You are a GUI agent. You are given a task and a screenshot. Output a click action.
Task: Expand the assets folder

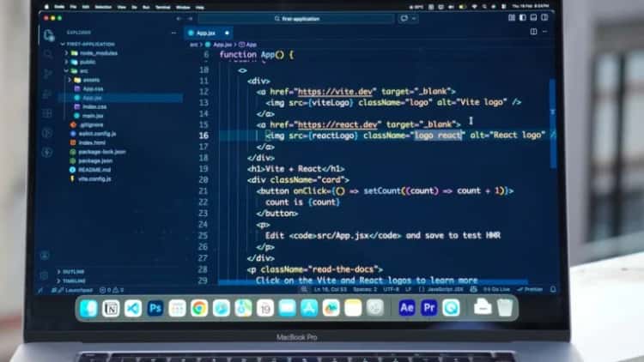pos(86,80)
